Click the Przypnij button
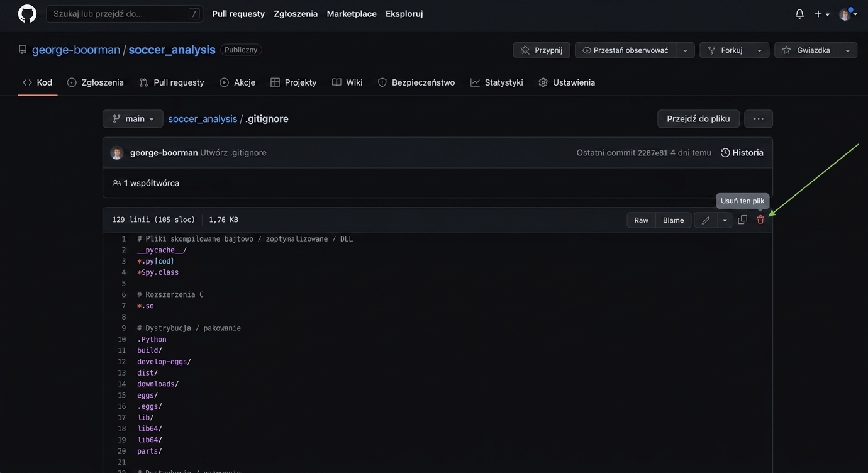The image size is (868, 473). point(542,50)
